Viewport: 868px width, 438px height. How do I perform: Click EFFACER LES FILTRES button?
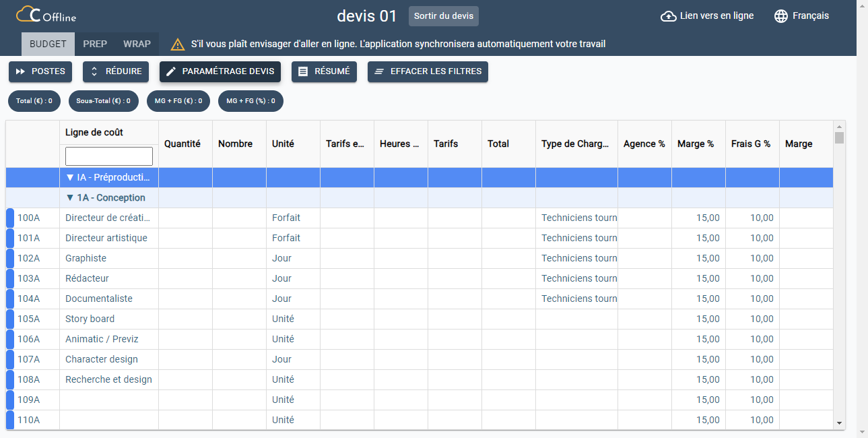[428, 71]
